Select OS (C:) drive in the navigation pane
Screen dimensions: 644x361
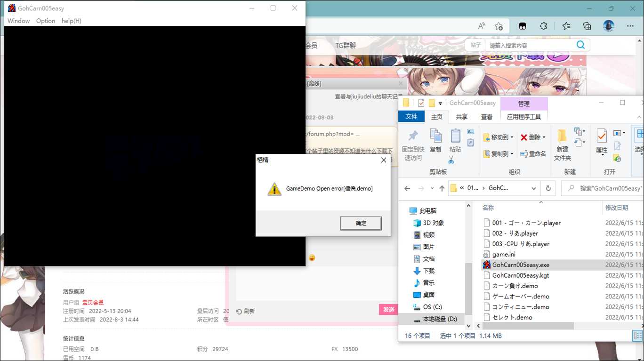[427, 307]
